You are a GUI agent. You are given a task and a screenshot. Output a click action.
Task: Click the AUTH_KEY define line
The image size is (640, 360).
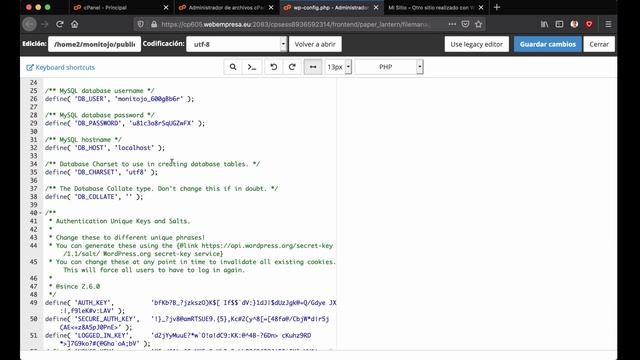click(191, 307)
